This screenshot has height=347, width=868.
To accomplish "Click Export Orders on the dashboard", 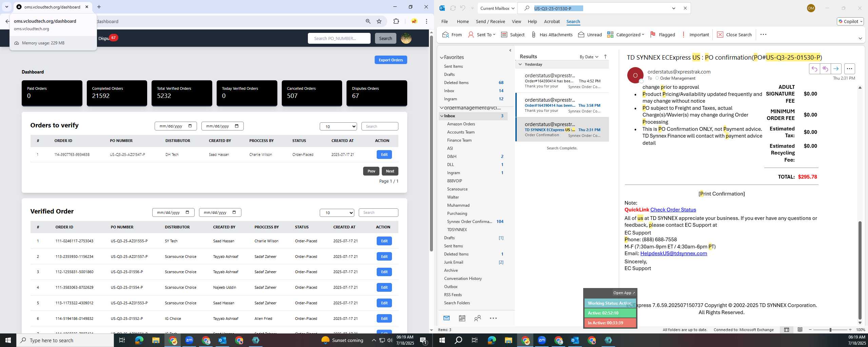I will coord(391,60).
